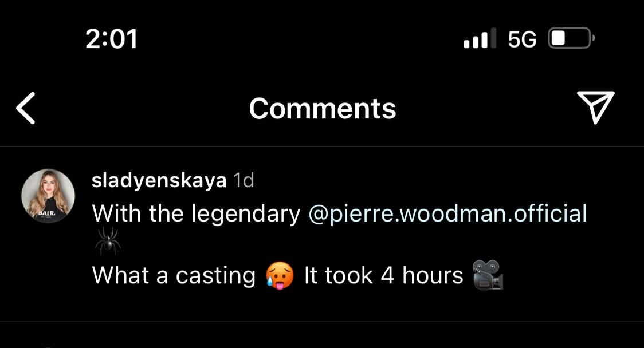Tap the "It took 4 hours" text

pos(383,275)
